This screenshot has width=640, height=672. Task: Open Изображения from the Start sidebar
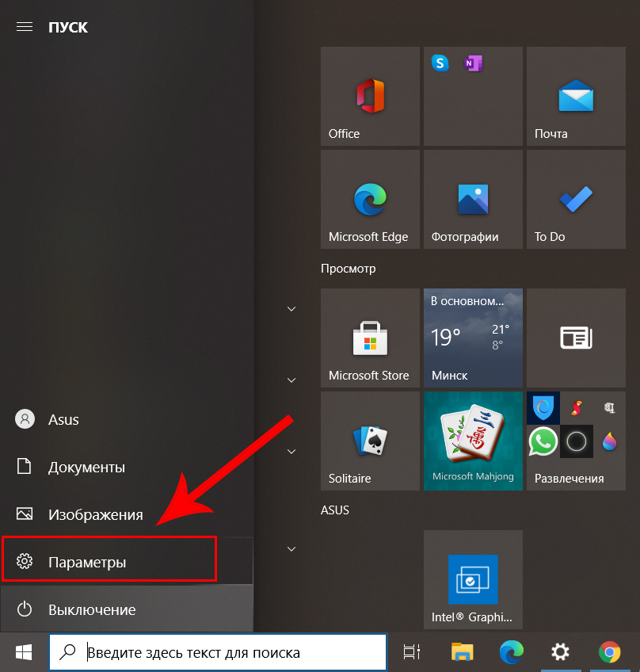point(127,514)
